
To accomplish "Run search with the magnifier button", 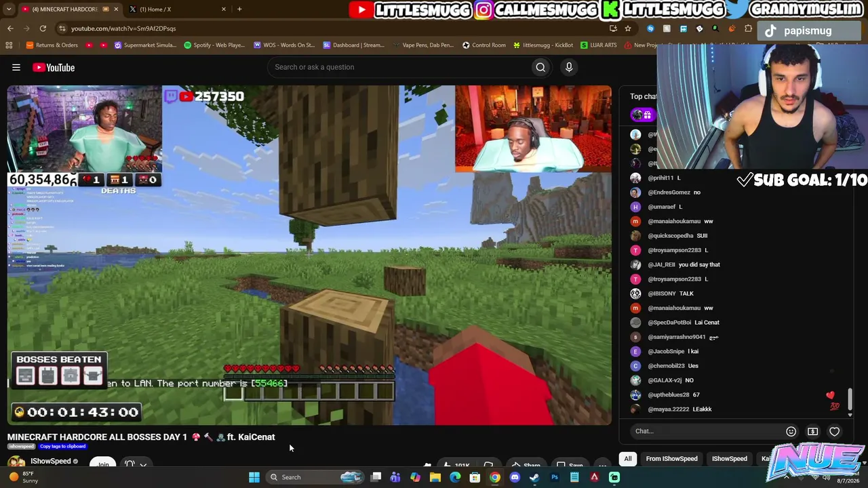I will [x=540, y=67].
